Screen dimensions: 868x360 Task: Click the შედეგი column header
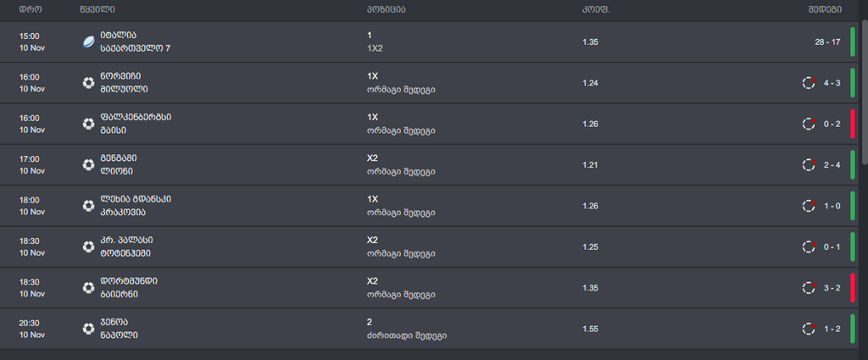[824, 9]
